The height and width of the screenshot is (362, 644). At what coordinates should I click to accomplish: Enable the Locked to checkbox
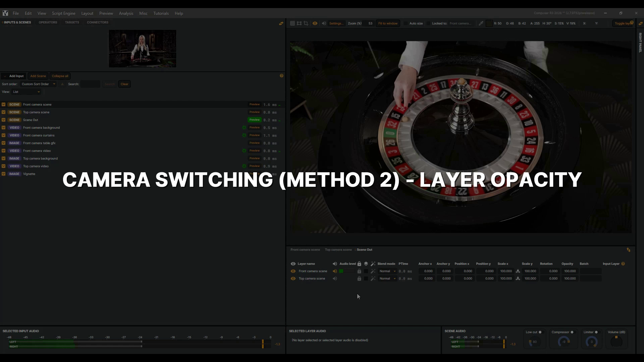click(x=428, y=23)
